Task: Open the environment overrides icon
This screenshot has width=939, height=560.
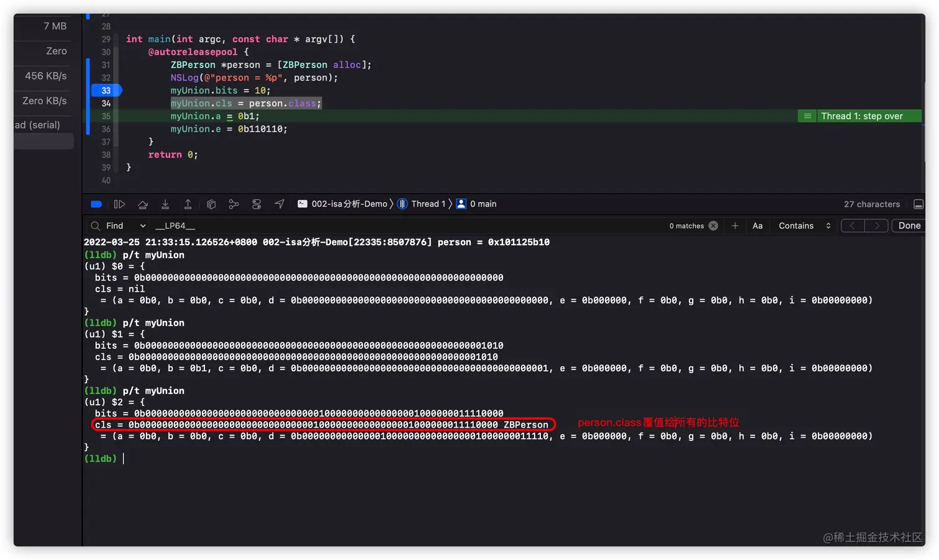Action: (256, 204)
